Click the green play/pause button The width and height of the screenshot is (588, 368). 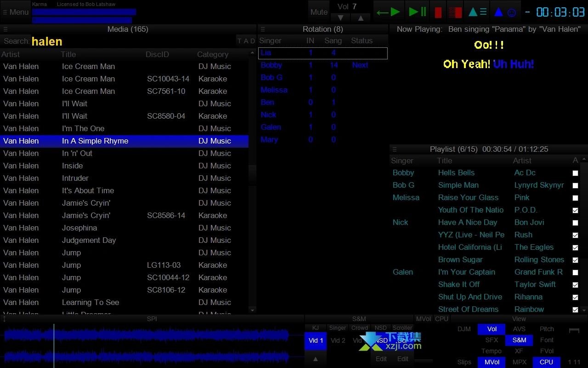click(x=418, y=12)
